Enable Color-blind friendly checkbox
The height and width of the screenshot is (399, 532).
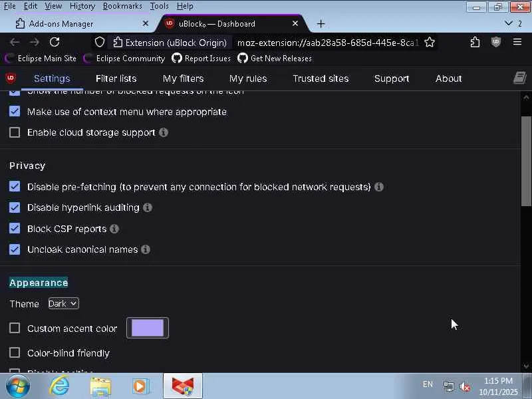pos(15,352)
